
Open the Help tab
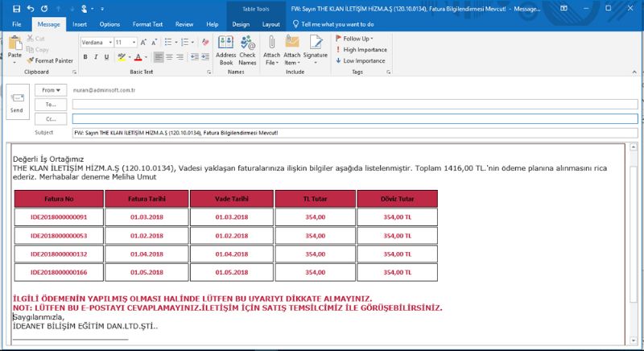pyautogui.click(x=213, y=24)
